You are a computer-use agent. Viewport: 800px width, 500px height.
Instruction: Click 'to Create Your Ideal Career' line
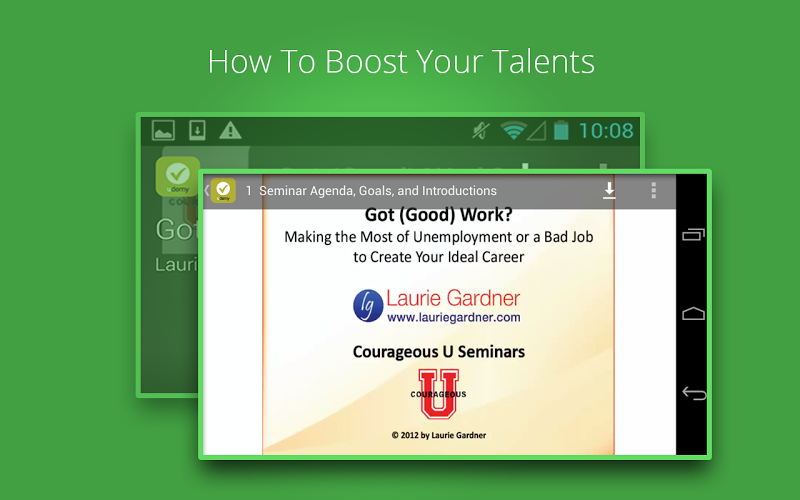[439, 257]
